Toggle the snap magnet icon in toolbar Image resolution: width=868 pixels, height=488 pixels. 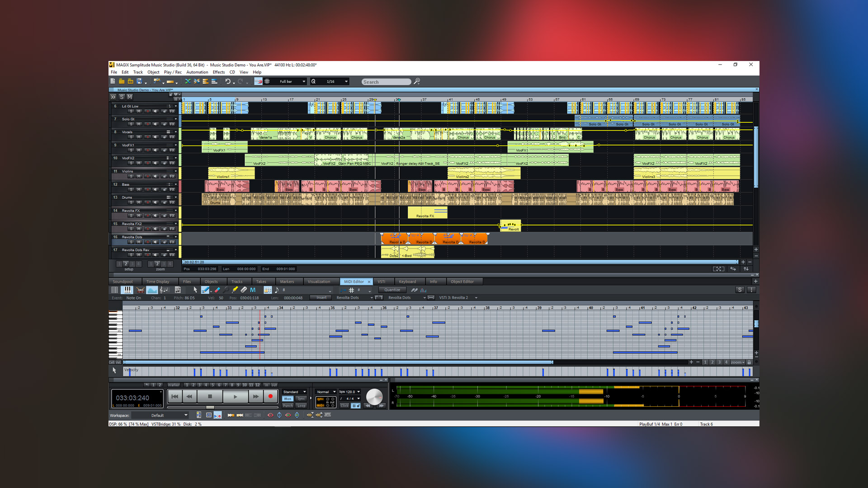click(x=259, y=82)
